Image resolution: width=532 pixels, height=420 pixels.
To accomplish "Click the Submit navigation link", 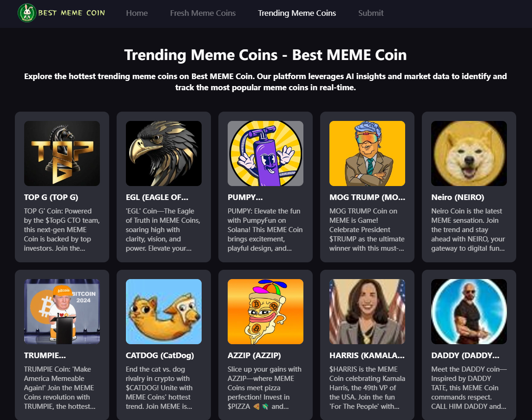I will (x=371, y=13).
